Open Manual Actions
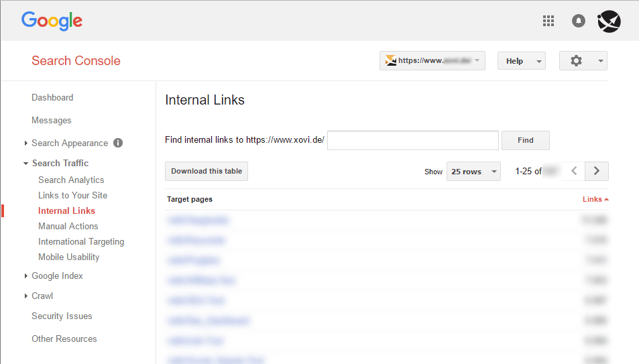 pos(68,226)
